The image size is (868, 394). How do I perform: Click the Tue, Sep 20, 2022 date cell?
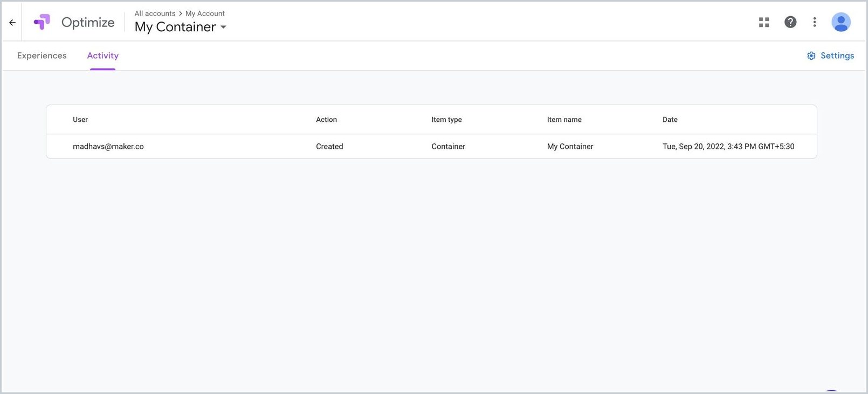coord(728,147)
